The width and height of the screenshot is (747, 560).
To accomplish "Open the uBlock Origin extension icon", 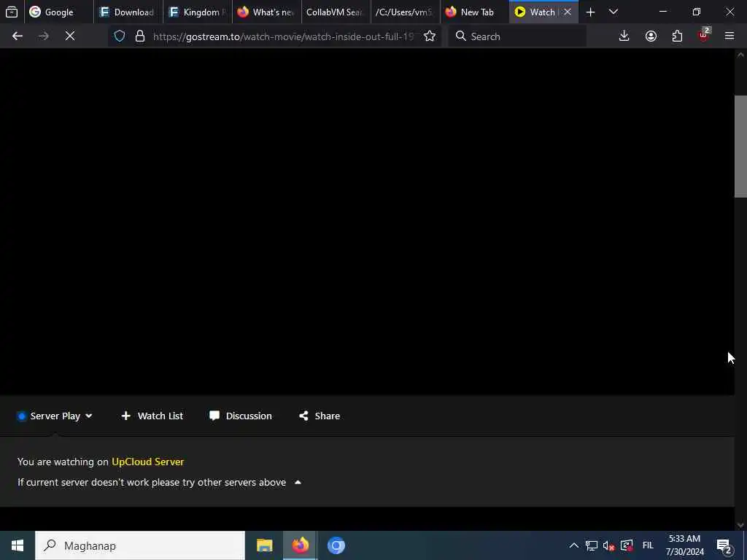I will pos(704,35).
